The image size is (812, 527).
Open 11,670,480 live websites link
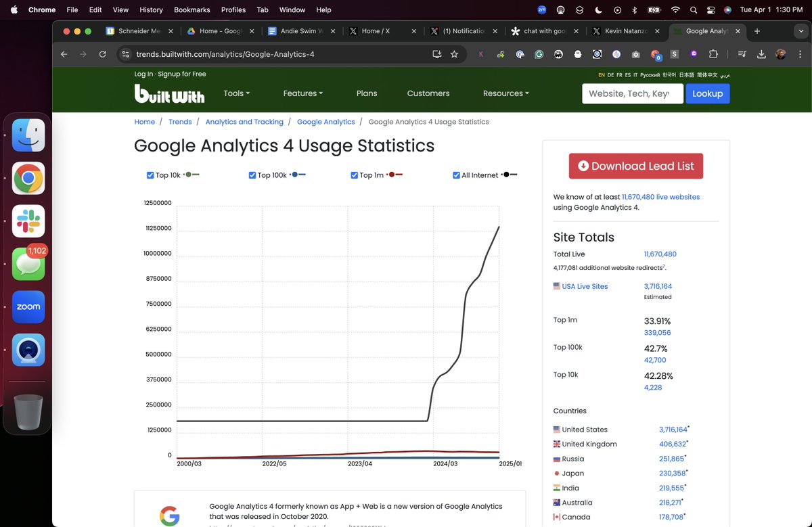(x=660, y=197)
